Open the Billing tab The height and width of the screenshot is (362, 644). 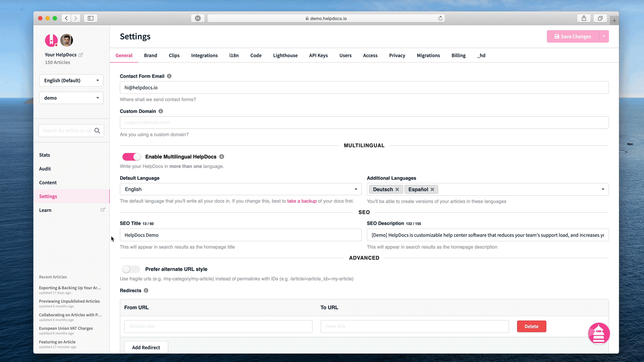459,56
